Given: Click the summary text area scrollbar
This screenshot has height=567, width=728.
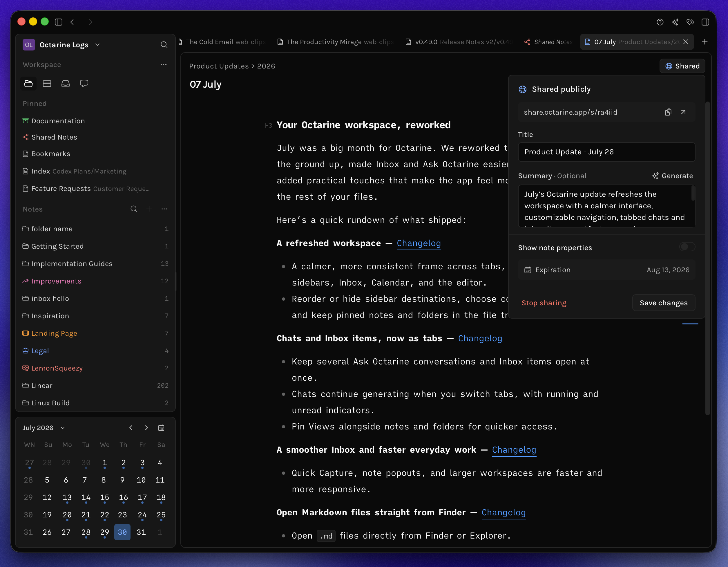Looking at the screenshot, I should pyautogui.click(x=693, y=194).
